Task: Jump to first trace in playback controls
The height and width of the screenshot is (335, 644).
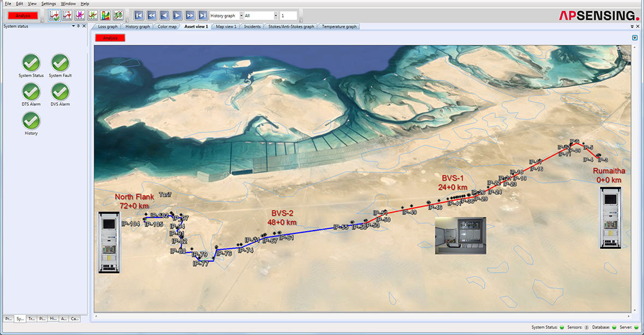Action: pos(139,16)
